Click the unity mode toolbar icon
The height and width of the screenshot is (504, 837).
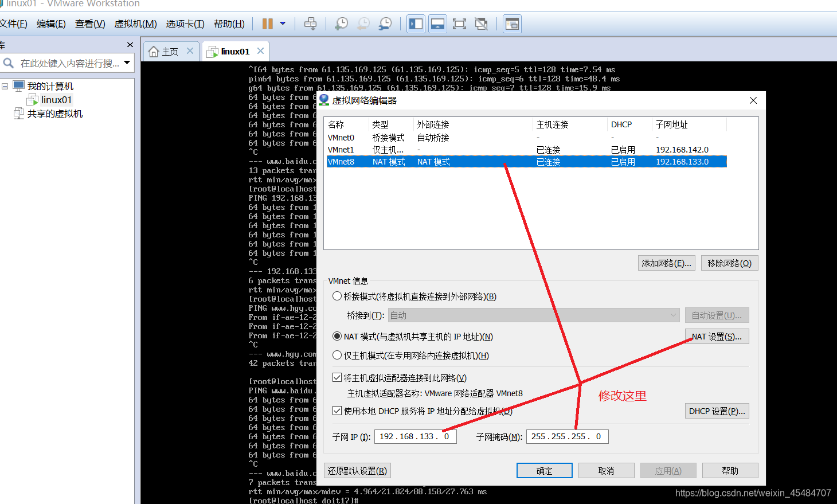(x=482, y=24)
